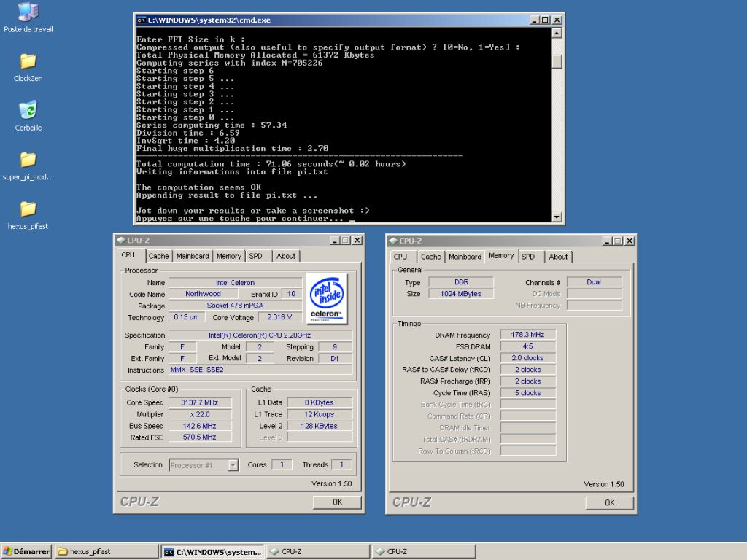This screenshot has height=560, width=747.
Task: Open About tab in left CPU-Z window
Action: (x=286, y=256)
